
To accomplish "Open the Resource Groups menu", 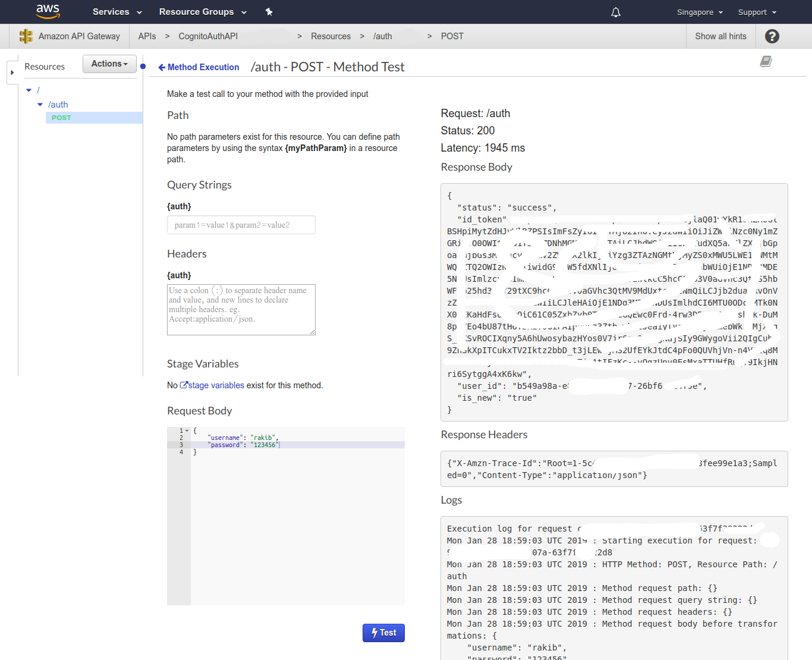I will tap(203, 12).
